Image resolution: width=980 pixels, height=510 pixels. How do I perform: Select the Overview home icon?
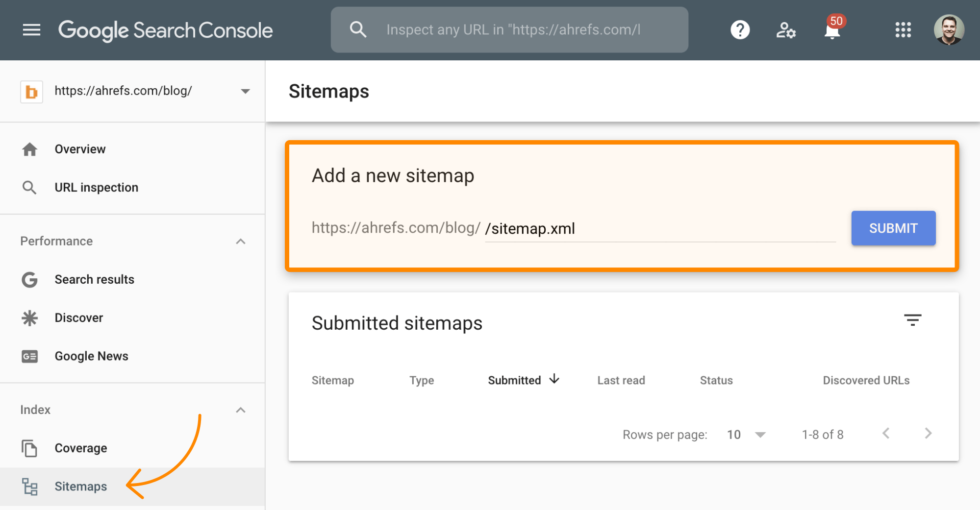[30, 149]
